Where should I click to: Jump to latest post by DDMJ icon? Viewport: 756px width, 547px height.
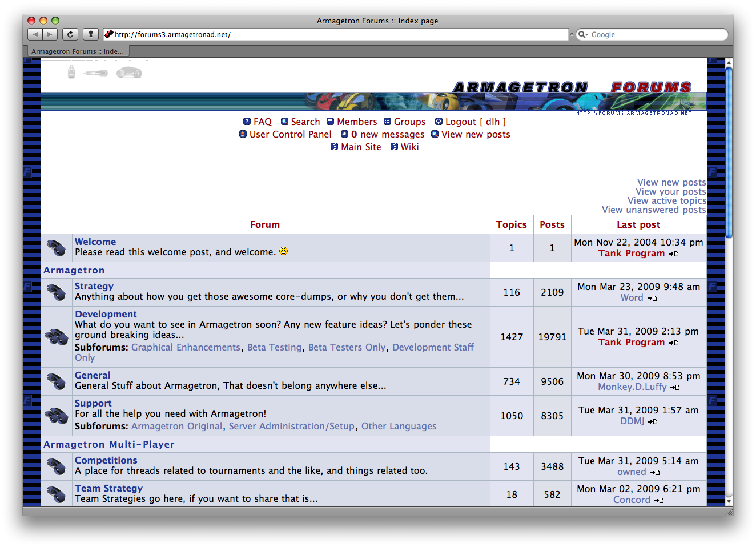653,421
